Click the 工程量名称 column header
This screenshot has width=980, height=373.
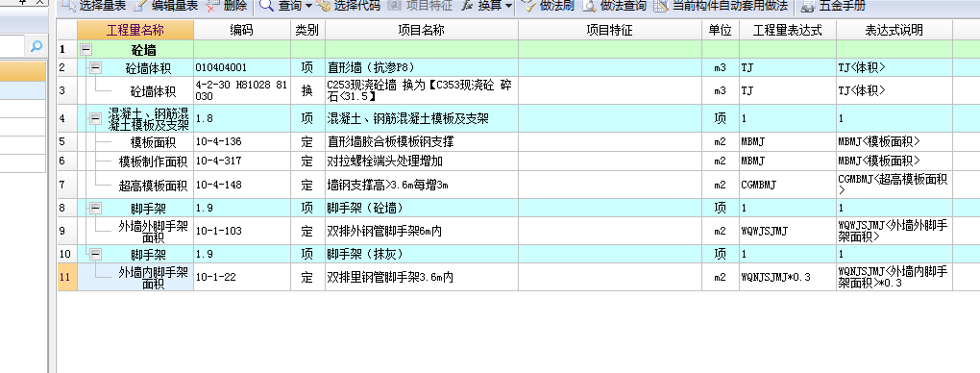pyautogui.click(x=135, y=30)
